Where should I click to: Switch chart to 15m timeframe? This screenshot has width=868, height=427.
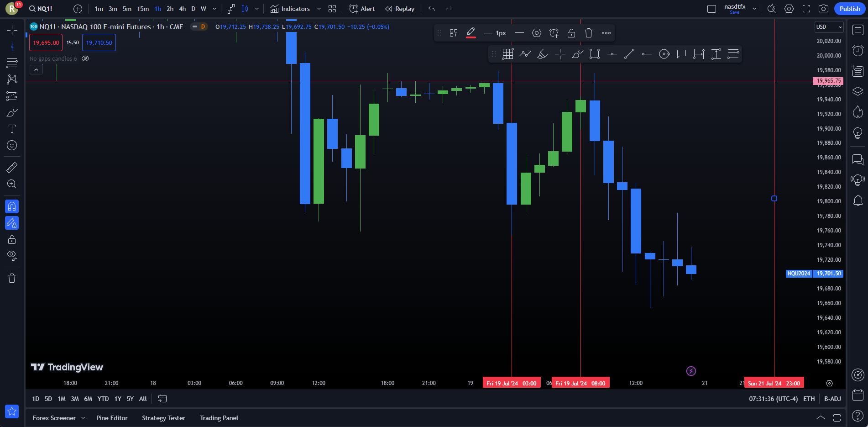pos(143,9)
